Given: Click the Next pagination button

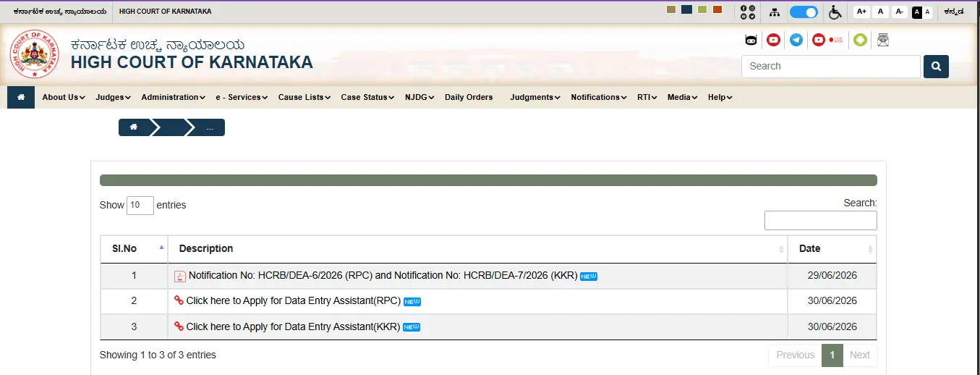Looking at the screenshot, I should 860,355.
